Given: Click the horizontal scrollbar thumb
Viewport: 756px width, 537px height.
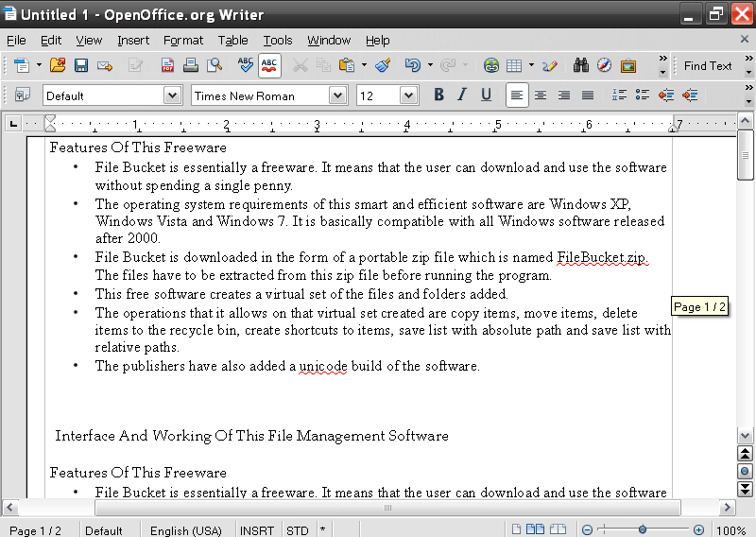Looking at the screenshot, I should (387, 508).
